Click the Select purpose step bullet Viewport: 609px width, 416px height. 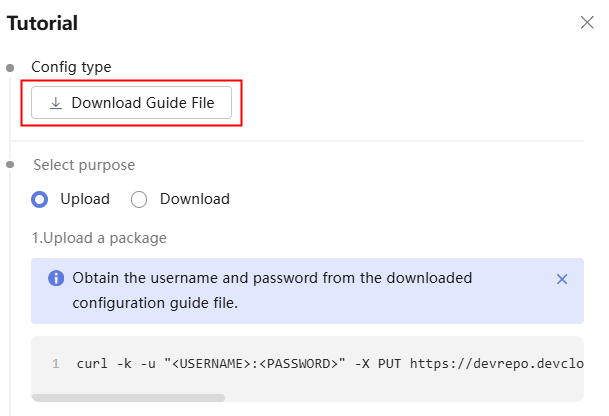tap(10, 165)
